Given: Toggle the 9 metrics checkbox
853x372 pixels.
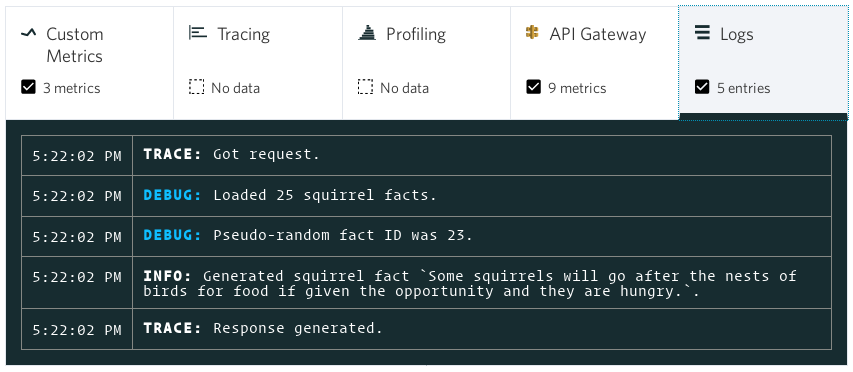Looking at the screenshot, I should (x=534, y=87).
